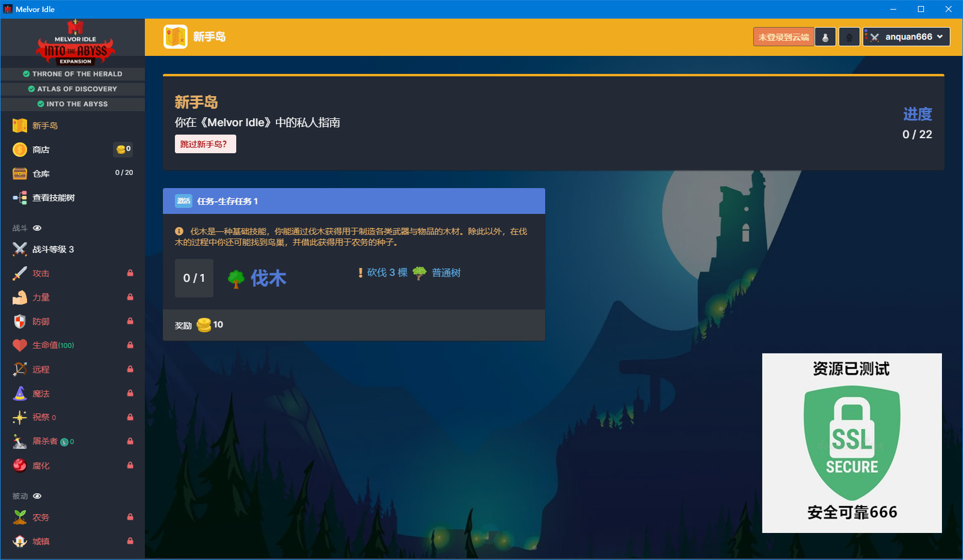Click the 未登录到云端 cloud login button
Viewport: 963px width, 560px height.
[x=783, y=37]
